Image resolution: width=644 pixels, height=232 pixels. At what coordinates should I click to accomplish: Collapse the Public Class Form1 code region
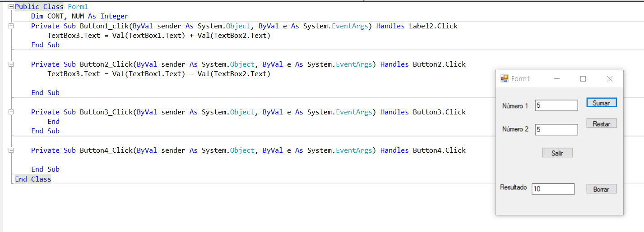[x=11, y=7]
